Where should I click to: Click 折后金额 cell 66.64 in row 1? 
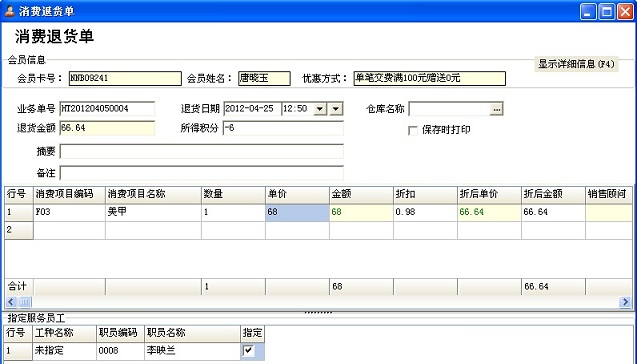click(553, 212)
